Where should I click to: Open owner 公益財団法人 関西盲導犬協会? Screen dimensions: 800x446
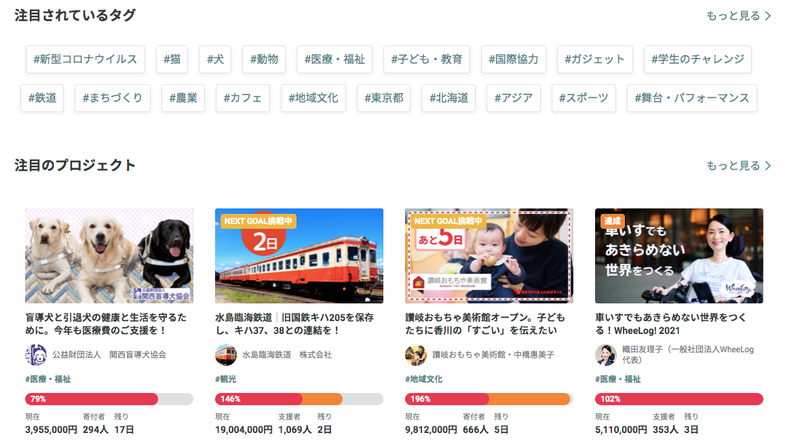109,355
